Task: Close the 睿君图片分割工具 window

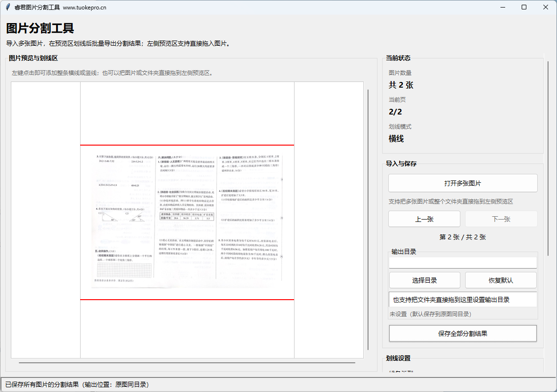Action: click(x=546, y=8)
